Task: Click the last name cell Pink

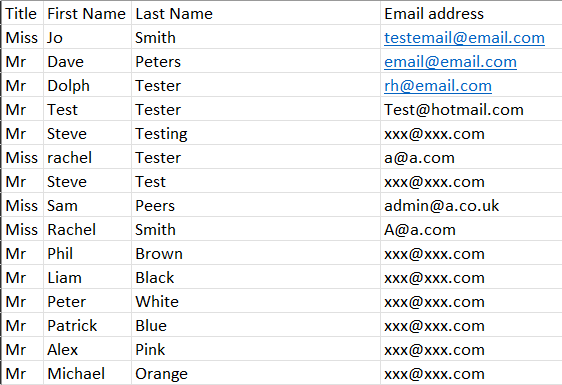Action: coord(256,350)
